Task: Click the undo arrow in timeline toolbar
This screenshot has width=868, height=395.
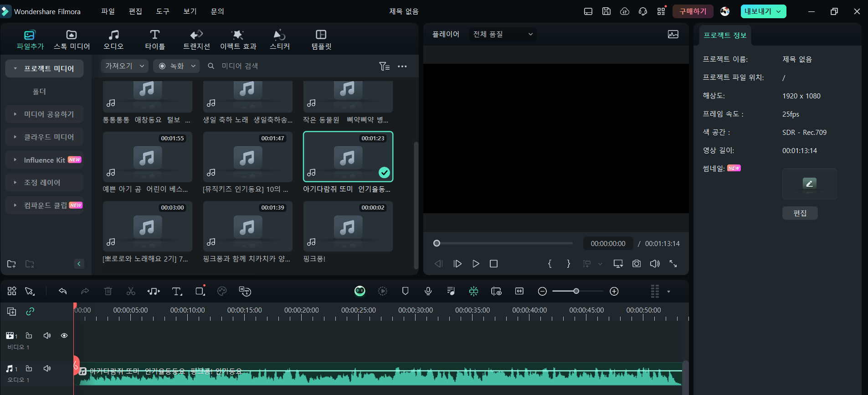Action: coord(63,291)
